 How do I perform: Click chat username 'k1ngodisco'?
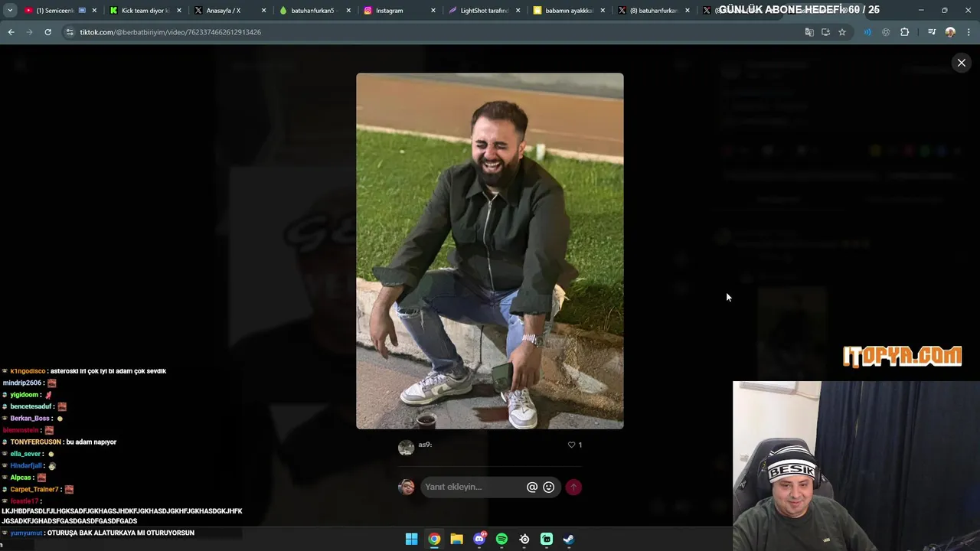pos(28,371)
